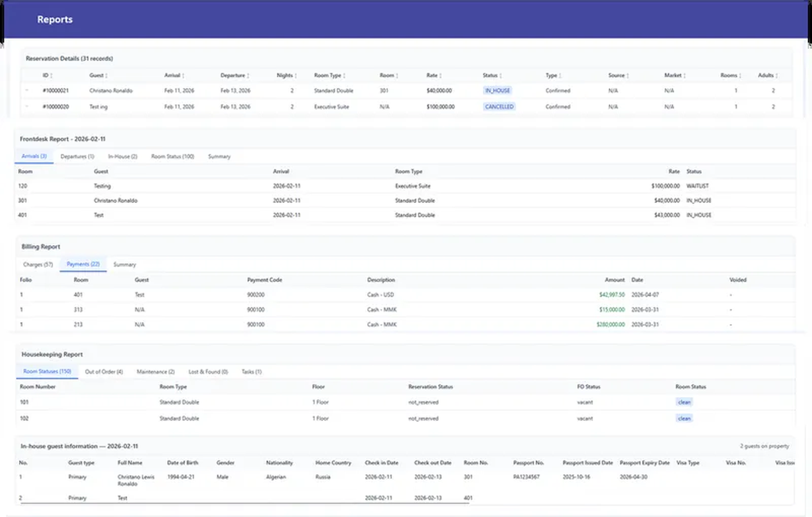Click the sort icon beside the Source header
The height and width of the screenshot is (517, 812).
628,76
